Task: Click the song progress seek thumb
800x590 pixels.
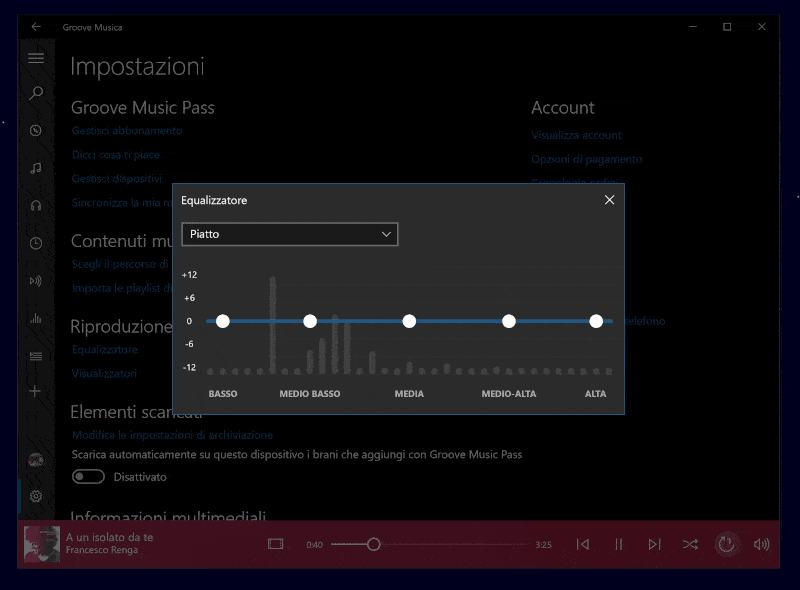Action: (x=373, y=545)
